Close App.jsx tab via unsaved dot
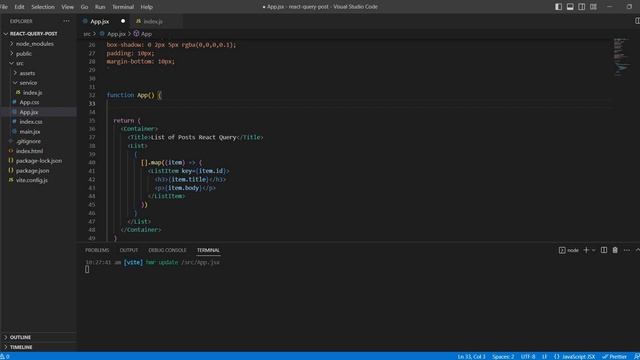Image resolution: width=640 pixels, height=360 pixels. point(122,21)
